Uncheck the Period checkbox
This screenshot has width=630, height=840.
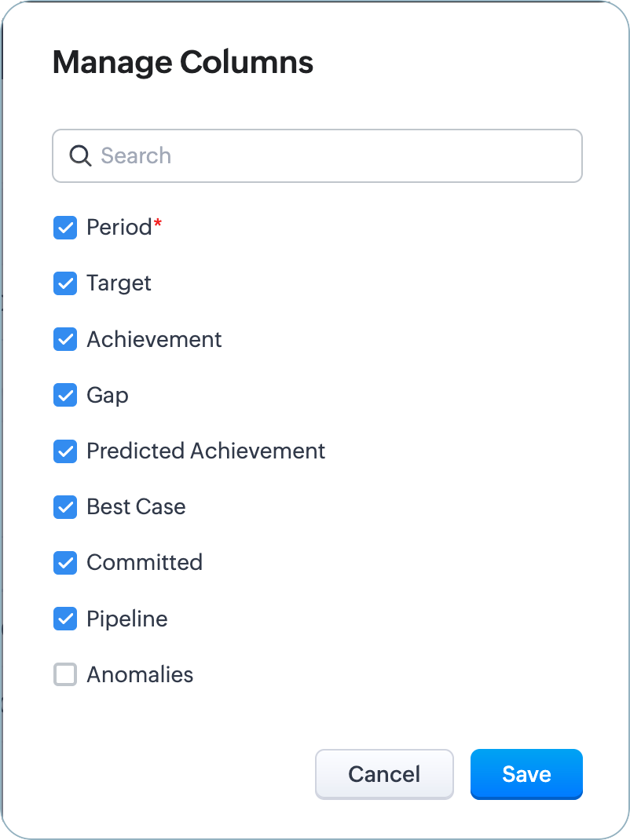click(65, 228)
